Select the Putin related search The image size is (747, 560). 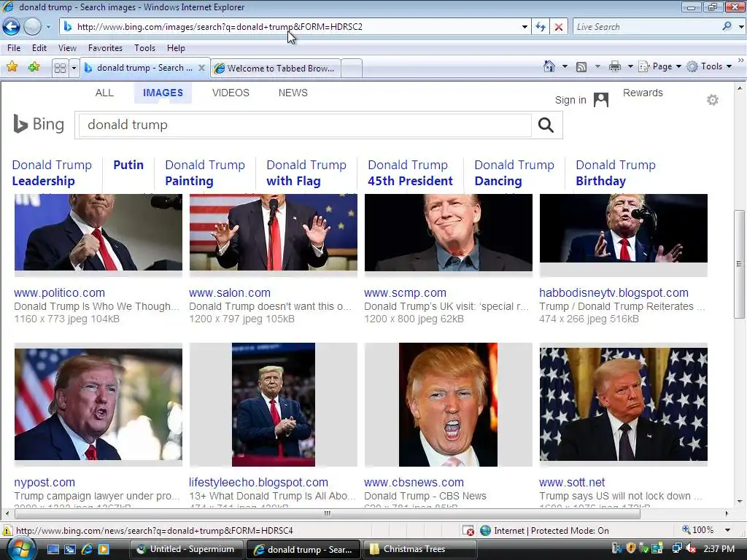tap(128, 166)
